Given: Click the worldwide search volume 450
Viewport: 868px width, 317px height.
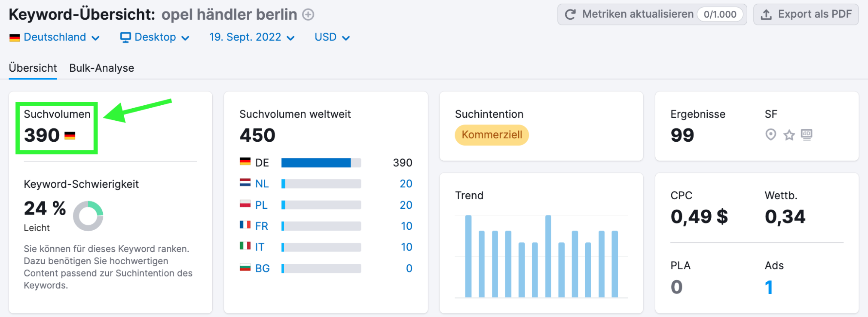Looking at the screenshot, I should point(257,135).
